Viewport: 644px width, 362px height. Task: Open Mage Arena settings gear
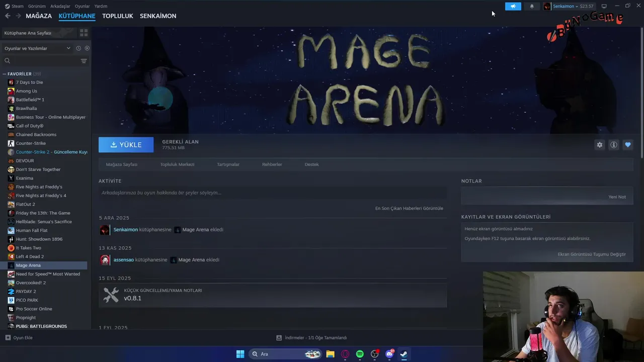599,145
